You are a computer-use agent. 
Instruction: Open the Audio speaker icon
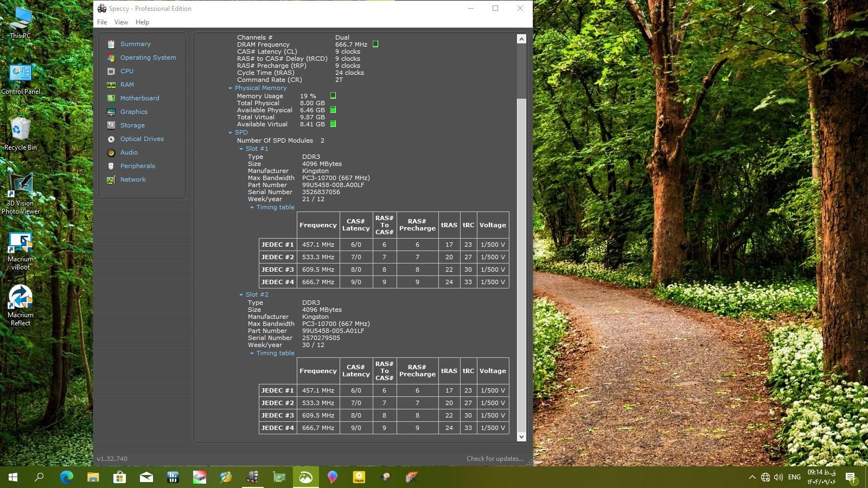click(111, 153)
